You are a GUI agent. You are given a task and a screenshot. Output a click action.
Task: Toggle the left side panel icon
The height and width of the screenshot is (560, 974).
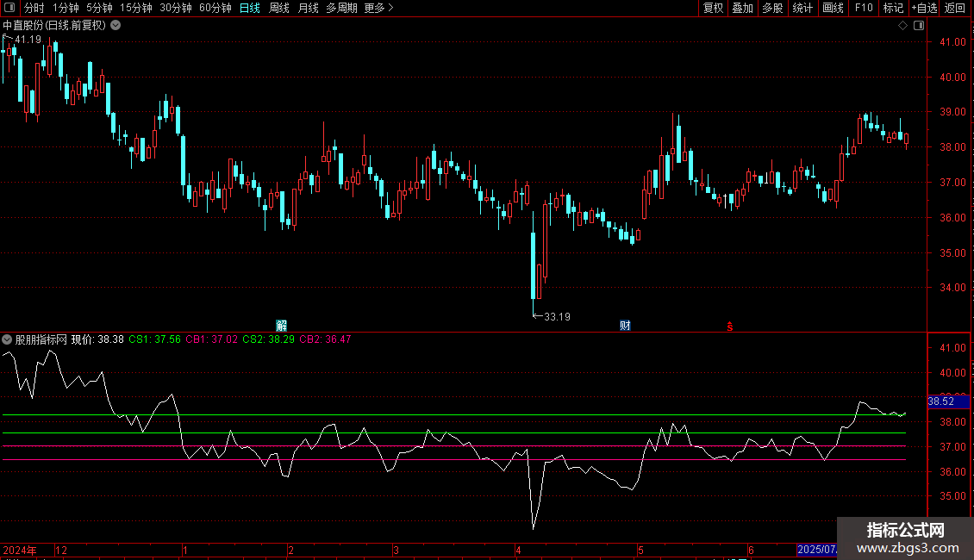[9, 8]
